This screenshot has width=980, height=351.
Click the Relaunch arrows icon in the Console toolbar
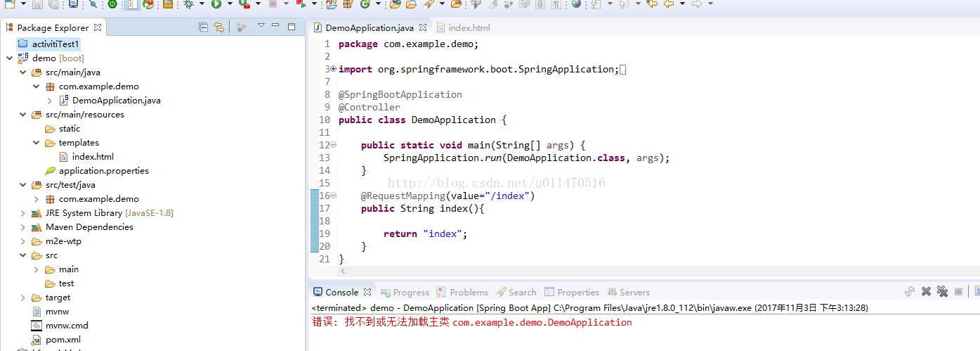(x=910, y=291)
